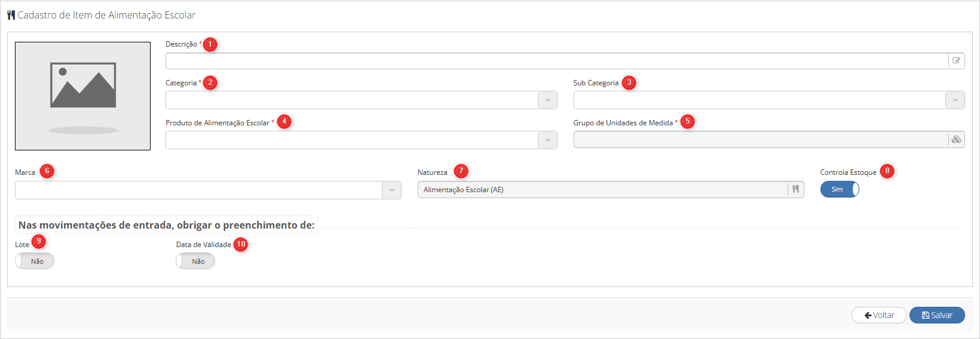Enable the Lote requirement toggle
Image resolution: width=980 pixels, height=339 pixels.
35,261
